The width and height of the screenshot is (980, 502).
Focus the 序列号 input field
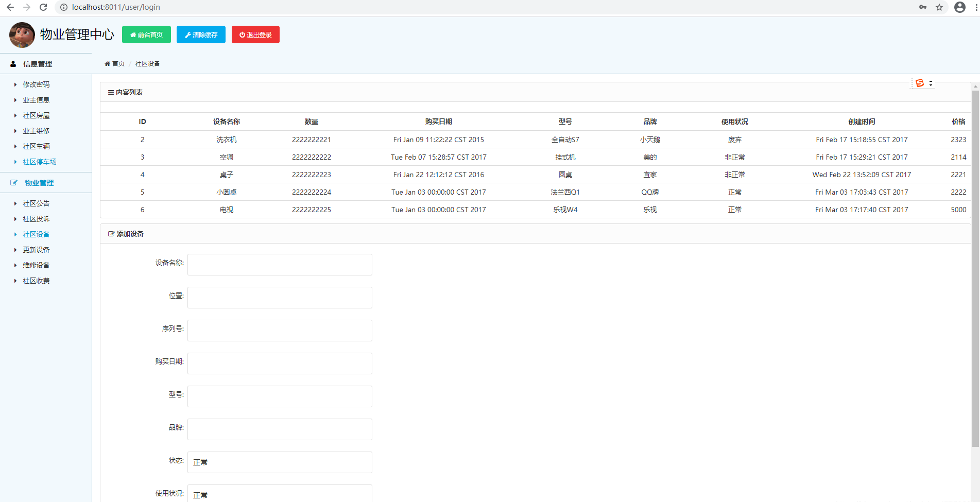(x=280, y=331)
